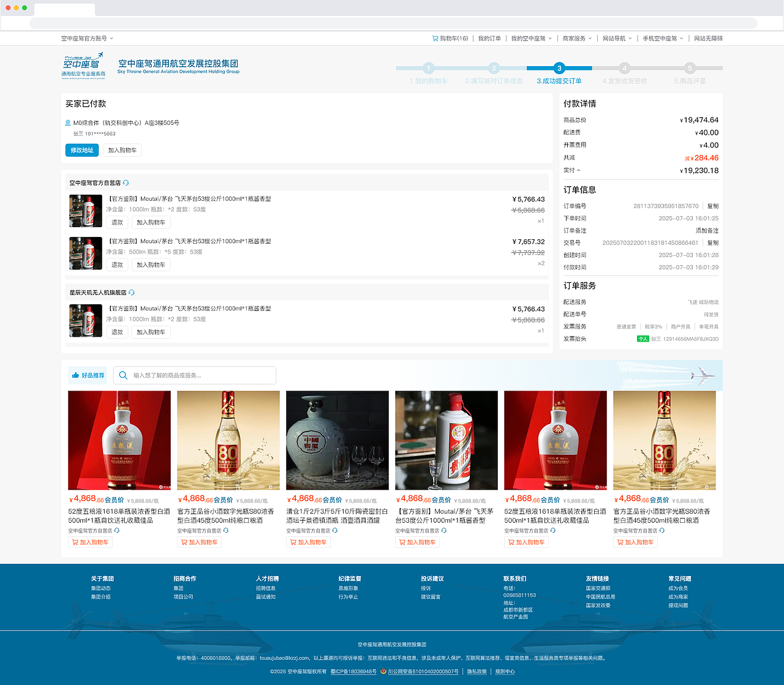Open 隐私政策 in footer

[x=477, y=672]
